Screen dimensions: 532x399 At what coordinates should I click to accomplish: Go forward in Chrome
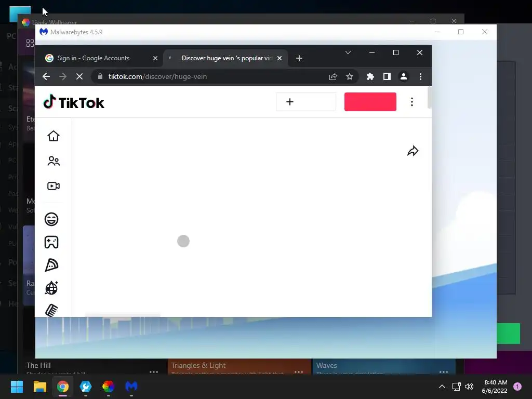pyautogui.click(x=63, y=77)
